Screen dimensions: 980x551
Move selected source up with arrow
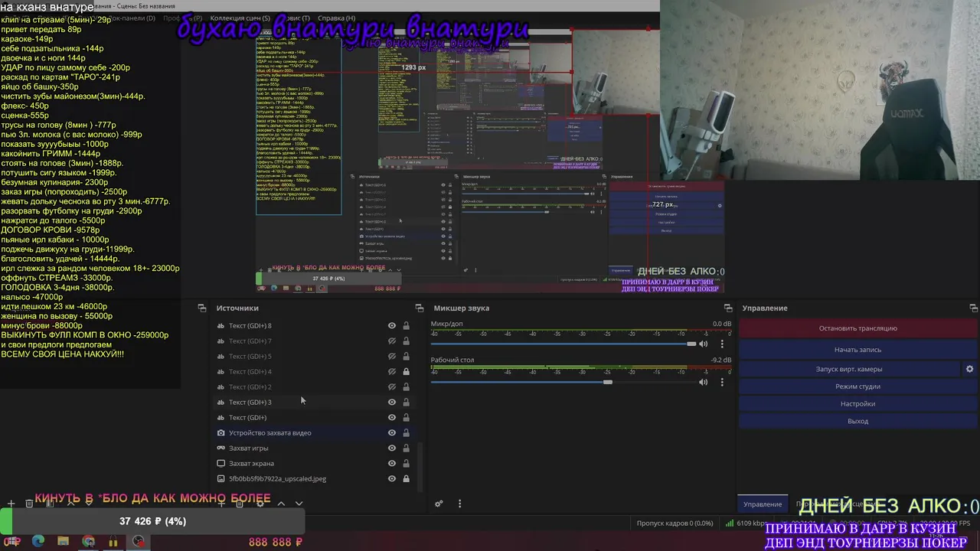point(281,504)
